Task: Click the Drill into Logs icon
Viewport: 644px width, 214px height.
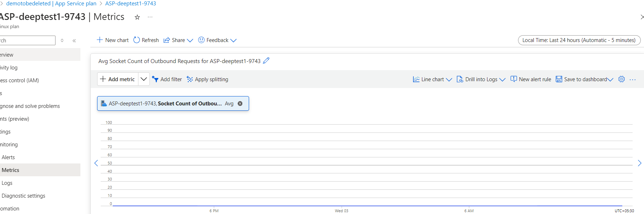Action: (x=459, y=79)
